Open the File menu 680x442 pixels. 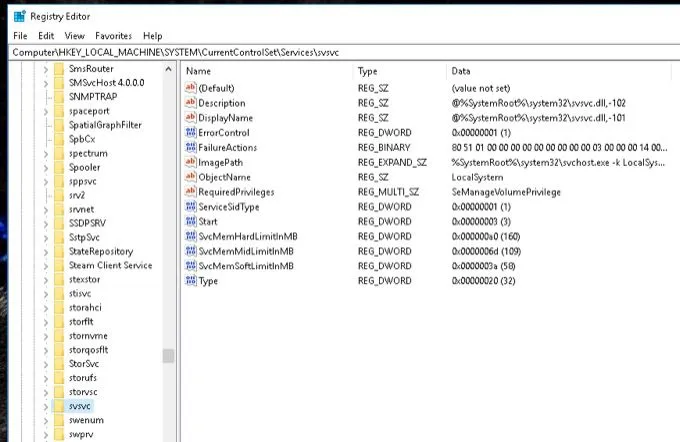click(x=20, y=36)
